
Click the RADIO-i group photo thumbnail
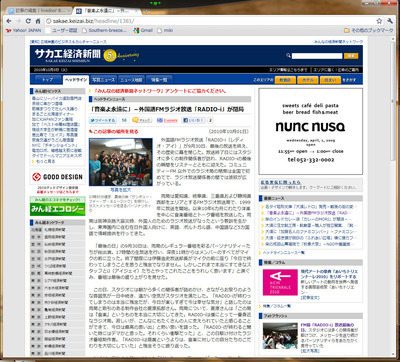click(121, 162)
